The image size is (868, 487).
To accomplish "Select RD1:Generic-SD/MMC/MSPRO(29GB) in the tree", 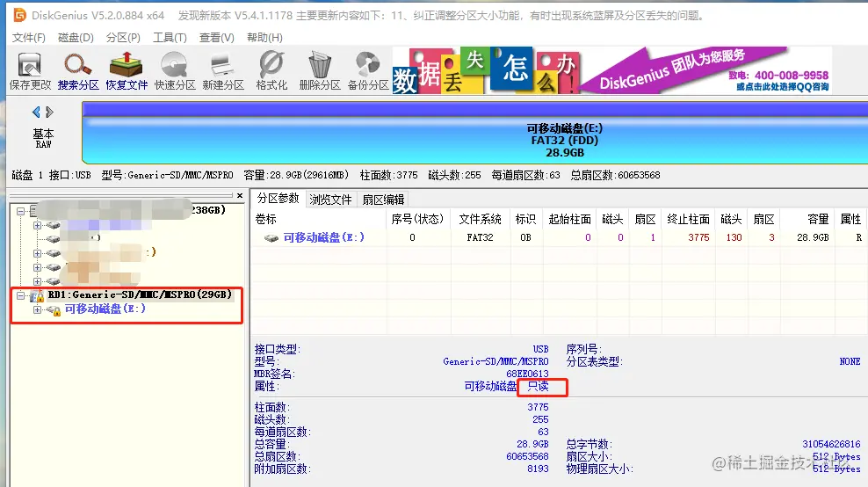I will (x=140, y=294).
